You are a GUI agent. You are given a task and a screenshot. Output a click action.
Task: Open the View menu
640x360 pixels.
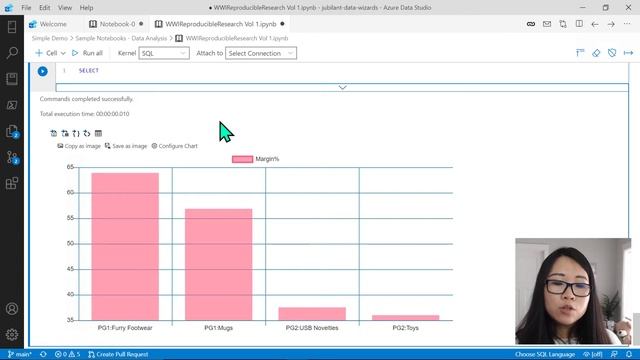point(65,7)
